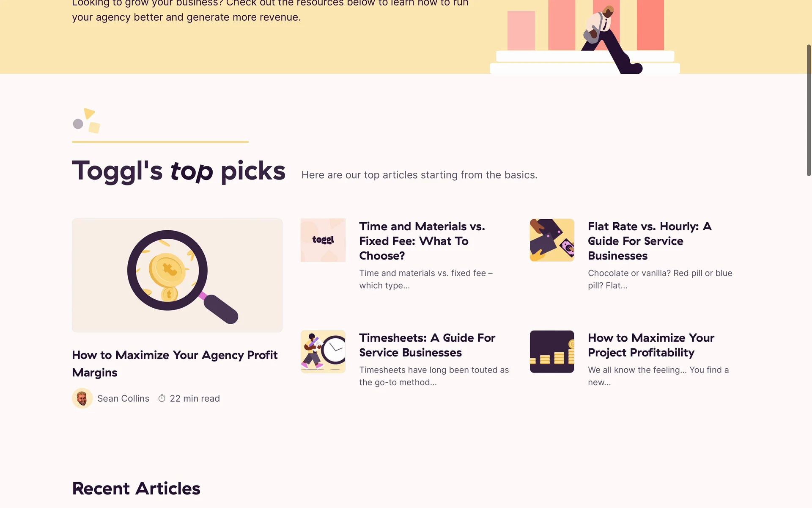
Task: Click the stopwatch read-time icon
Action: [162, 398]
